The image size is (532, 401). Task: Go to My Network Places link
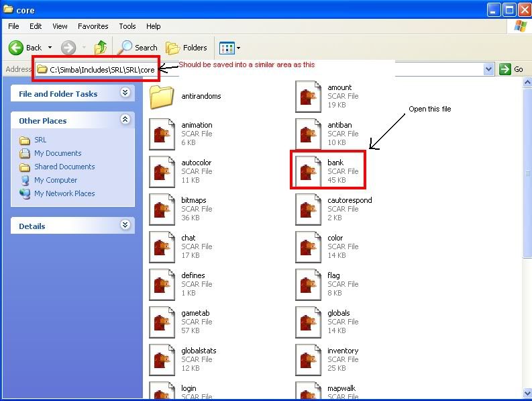pyautogui.click(x=64, y=193)
